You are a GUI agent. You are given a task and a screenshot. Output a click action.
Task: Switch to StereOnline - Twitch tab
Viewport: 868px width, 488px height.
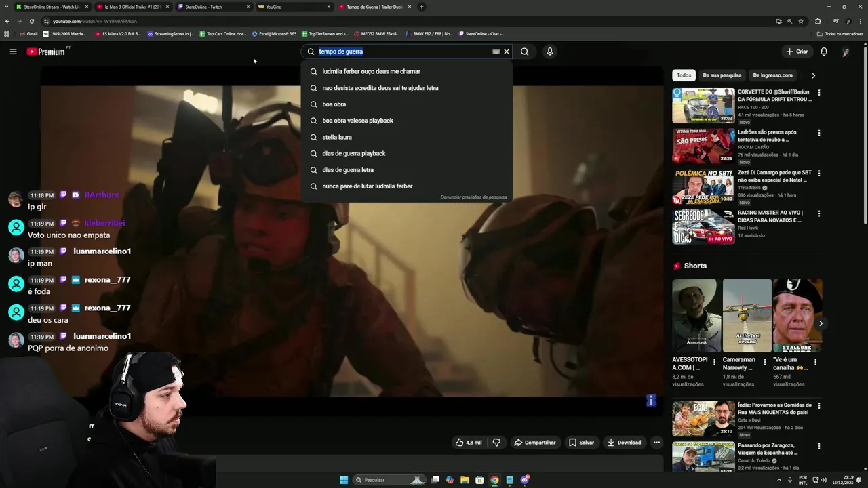click(213, 7)
